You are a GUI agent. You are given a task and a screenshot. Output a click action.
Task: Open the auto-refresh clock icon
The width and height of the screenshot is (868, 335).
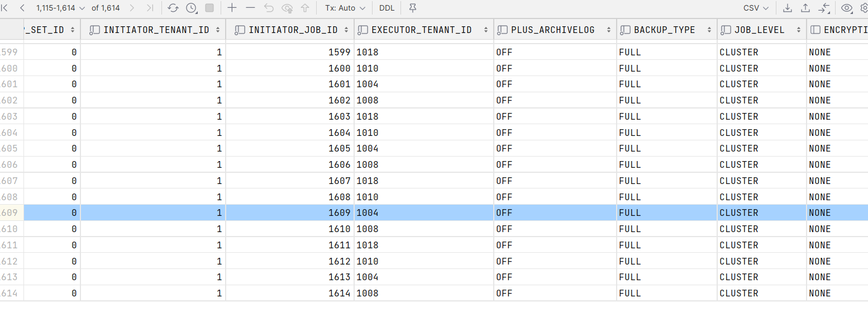pyautogui.click(x=191, y=8)
